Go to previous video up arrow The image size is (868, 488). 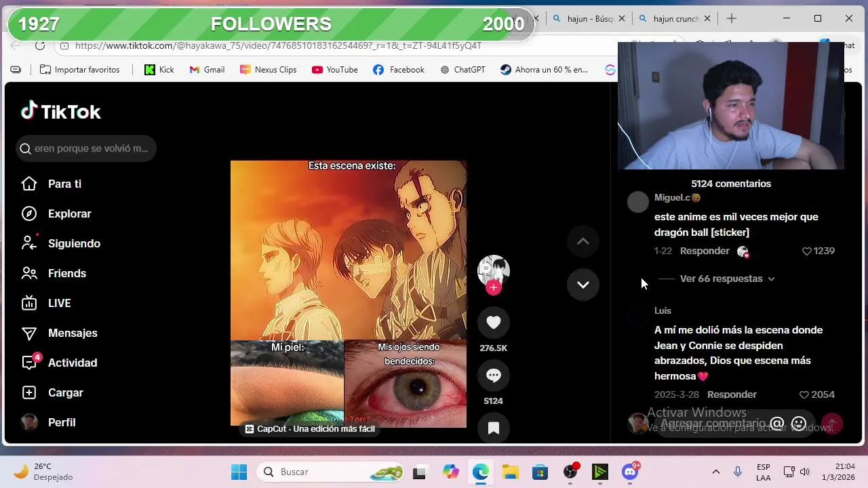[x=583, y=241]
